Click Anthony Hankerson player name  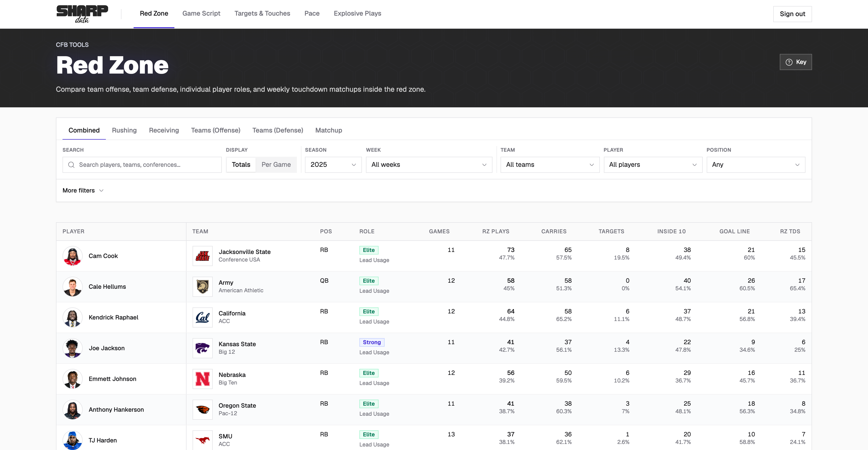(x=116, y=410)
